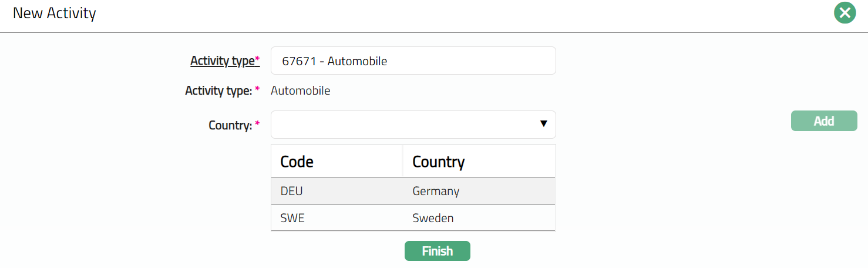This screenshot has height=268, width=868.
Task: Click asterisk beside non-underlined Activity type label
Action: tap(257, 90)
